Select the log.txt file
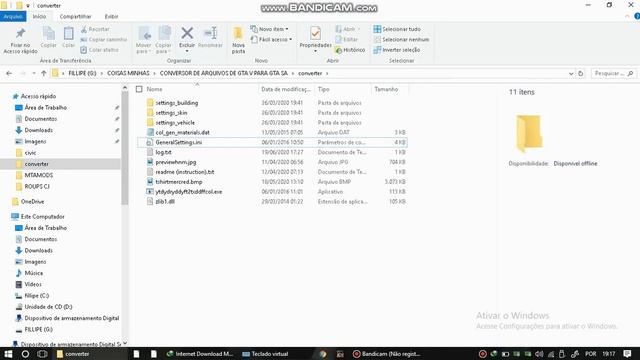640x360 pixels. [163, 152]
